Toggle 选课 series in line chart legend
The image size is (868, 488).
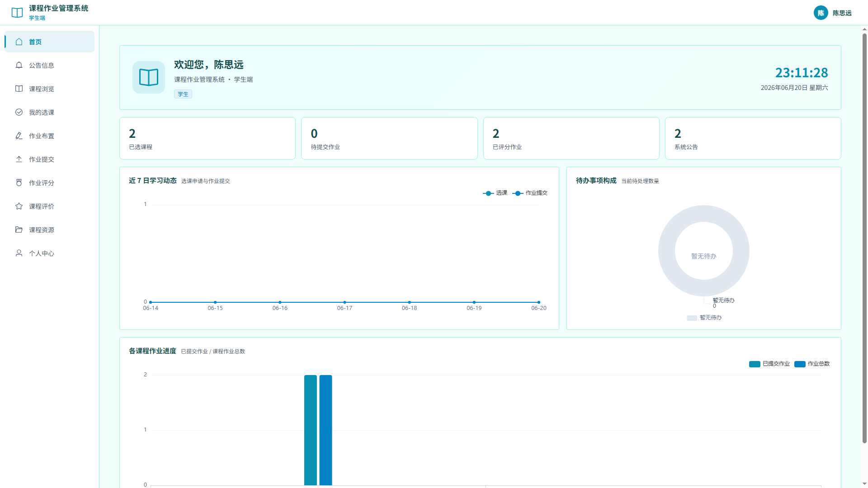(x=495, y=193)
